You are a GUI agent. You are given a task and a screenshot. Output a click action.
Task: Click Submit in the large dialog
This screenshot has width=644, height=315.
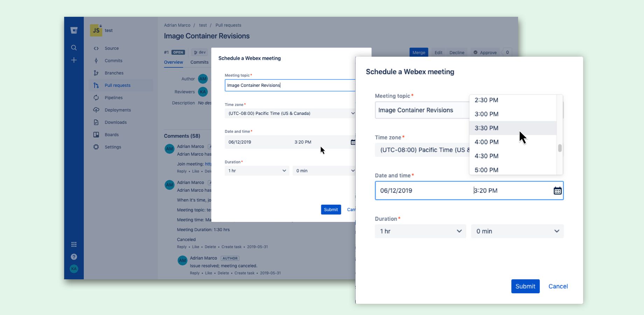pyautogui.click(x=525, y=286)
